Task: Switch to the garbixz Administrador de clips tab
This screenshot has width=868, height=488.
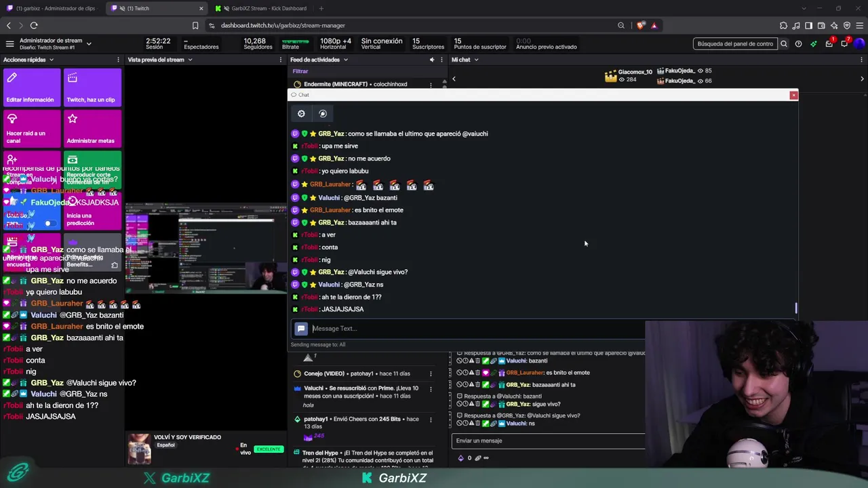Action: (x=52, y=8)
